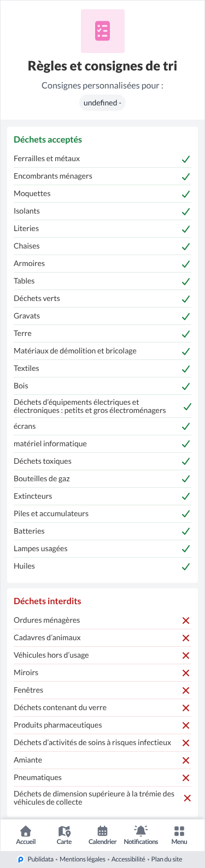Click the red cross beside Ordures ménagères

tap(186, 621)
